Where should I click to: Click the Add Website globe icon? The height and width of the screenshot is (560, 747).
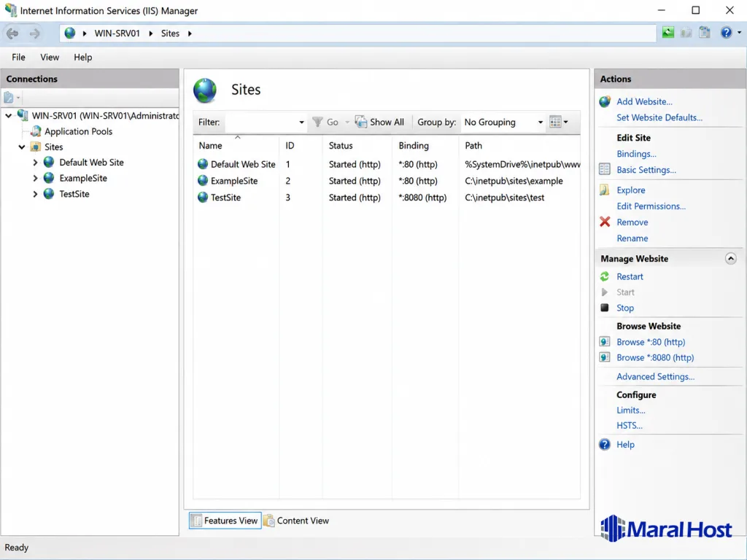tap(605, 101)
